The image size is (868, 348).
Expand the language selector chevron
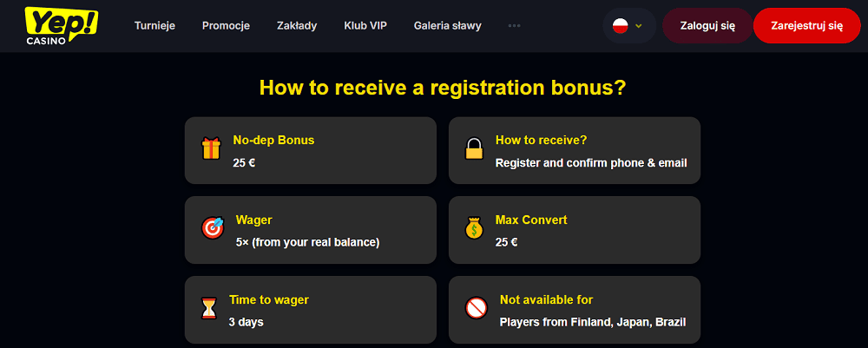click(x=639, y=25)
